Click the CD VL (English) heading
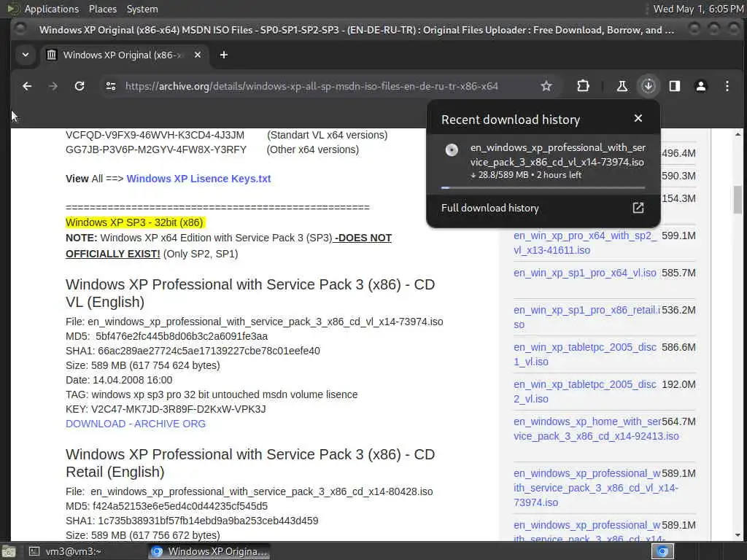The image size is (747, 560). click(250, 293)
